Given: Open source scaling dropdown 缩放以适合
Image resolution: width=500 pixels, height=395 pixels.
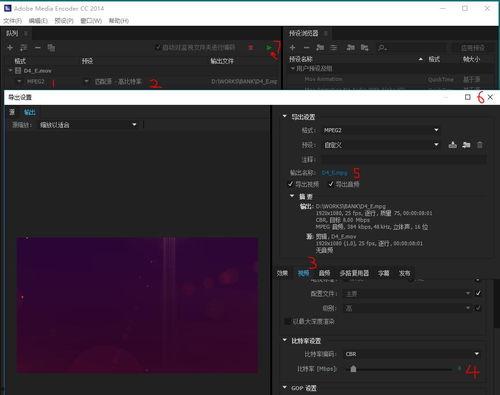Looking at the screenshot, I should 88,125.
